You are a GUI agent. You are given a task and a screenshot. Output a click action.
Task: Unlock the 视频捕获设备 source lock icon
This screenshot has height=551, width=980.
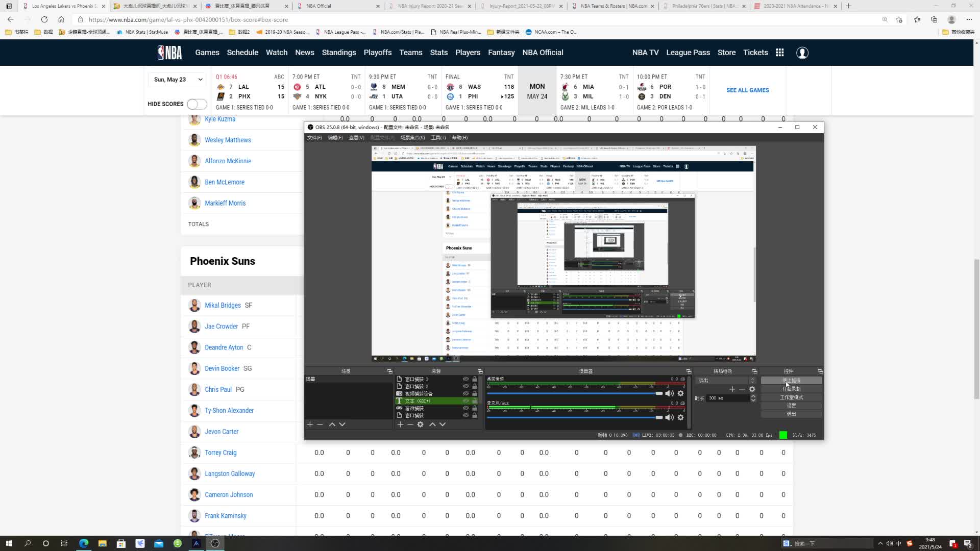[475, 393]
